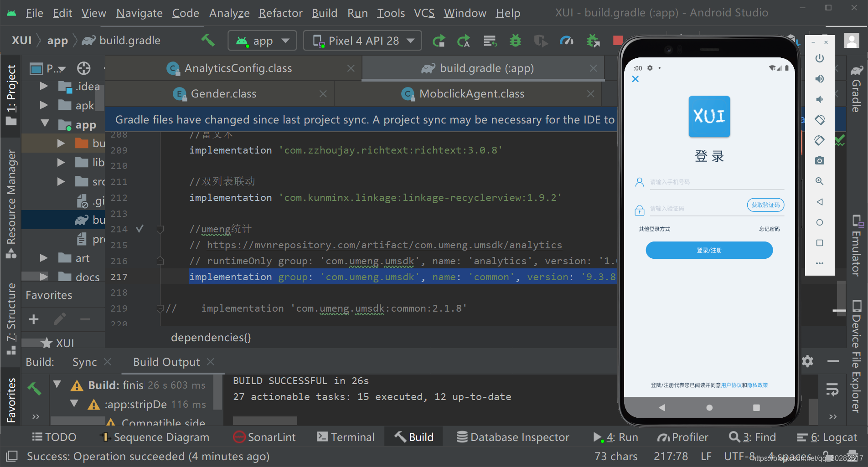Screen dimensions: 868x467
Task: Open the Refactor menu
Action: (280, 13)
